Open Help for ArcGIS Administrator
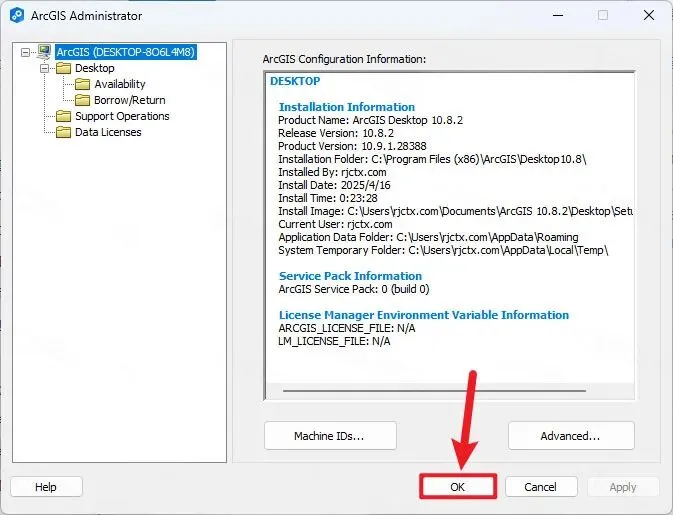Image resolution: width=673 pixels, height=515 pixels. click(x=46, y=487)
